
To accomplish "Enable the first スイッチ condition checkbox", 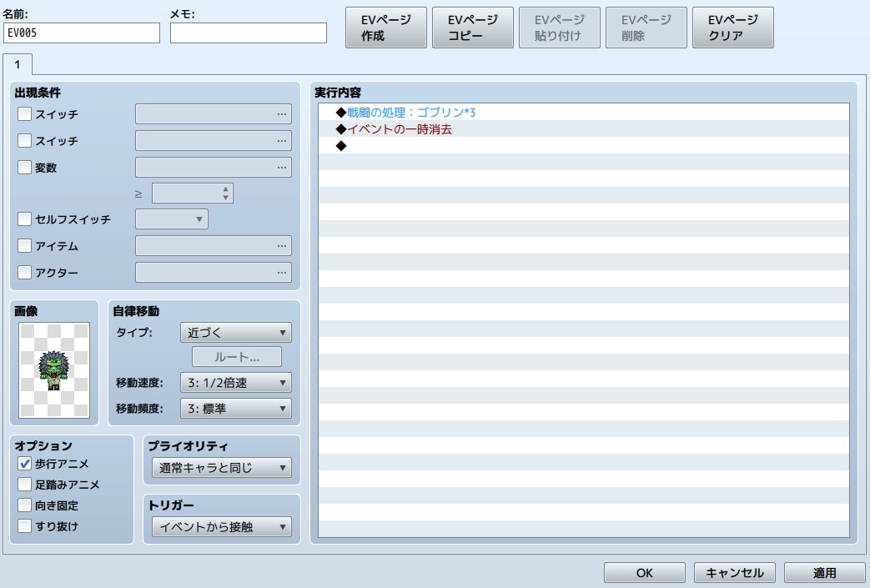I will pyautogui.click(x=25, y=114).
